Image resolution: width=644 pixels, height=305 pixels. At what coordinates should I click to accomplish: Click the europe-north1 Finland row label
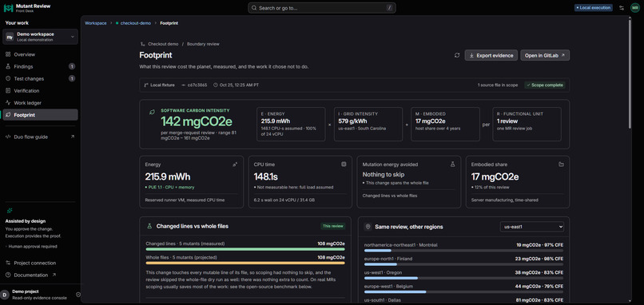[388, 259]
